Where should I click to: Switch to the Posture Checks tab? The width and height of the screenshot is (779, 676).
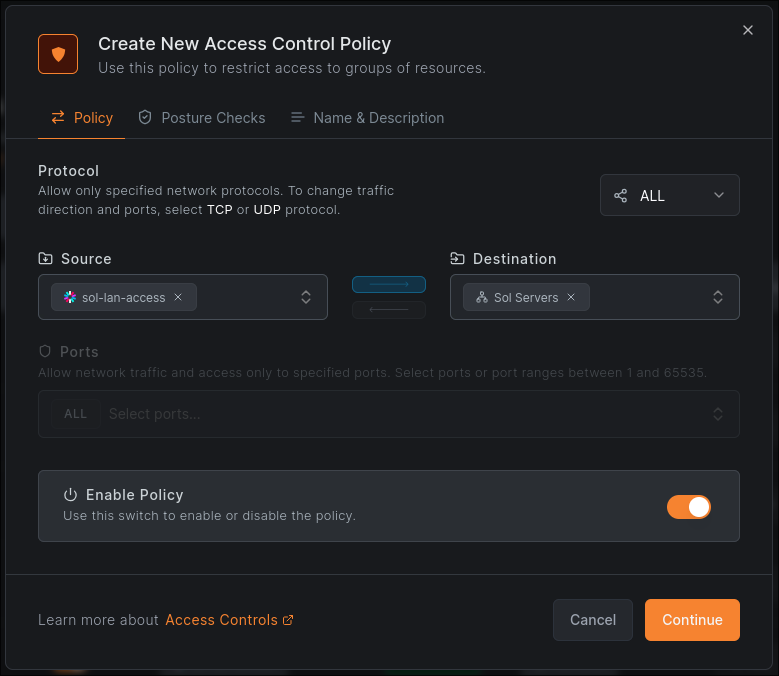pyautogui.click(x=201, y=118)
